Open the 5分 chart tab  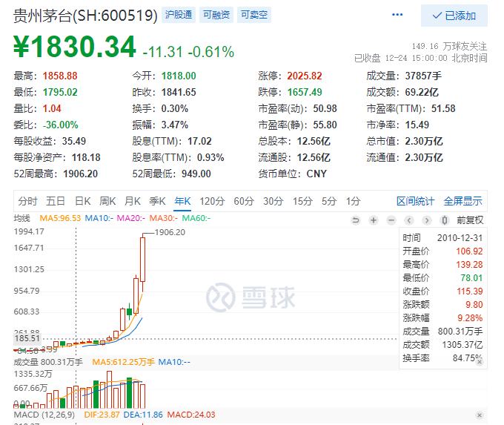pyautogui.click(x=329, y=202)
